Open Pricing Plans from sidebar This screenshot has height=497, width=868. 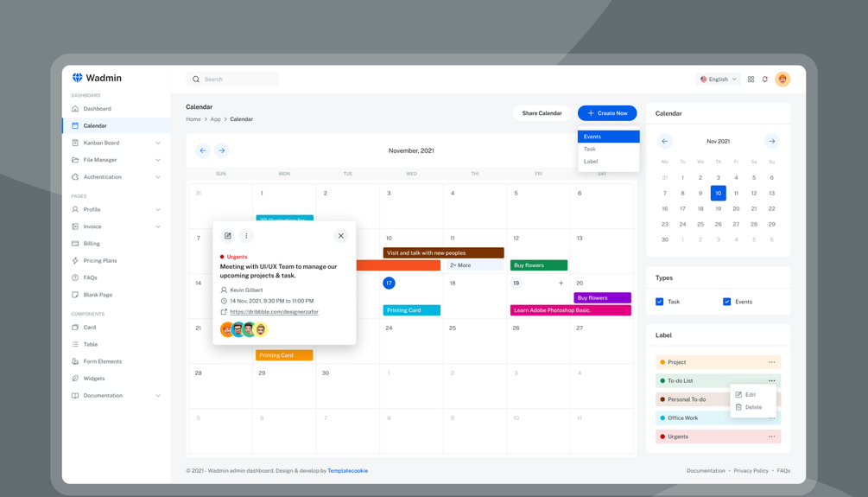pyautogui.click(x=99, y=260)
